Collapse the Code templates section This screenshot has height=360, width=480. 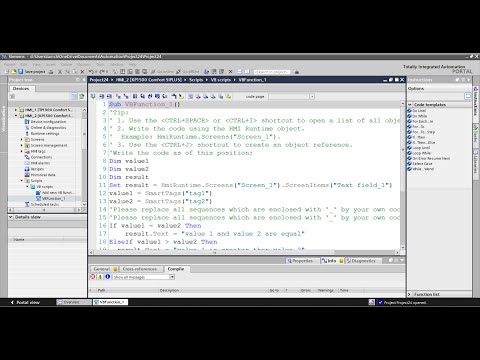[x=410, y=105]
